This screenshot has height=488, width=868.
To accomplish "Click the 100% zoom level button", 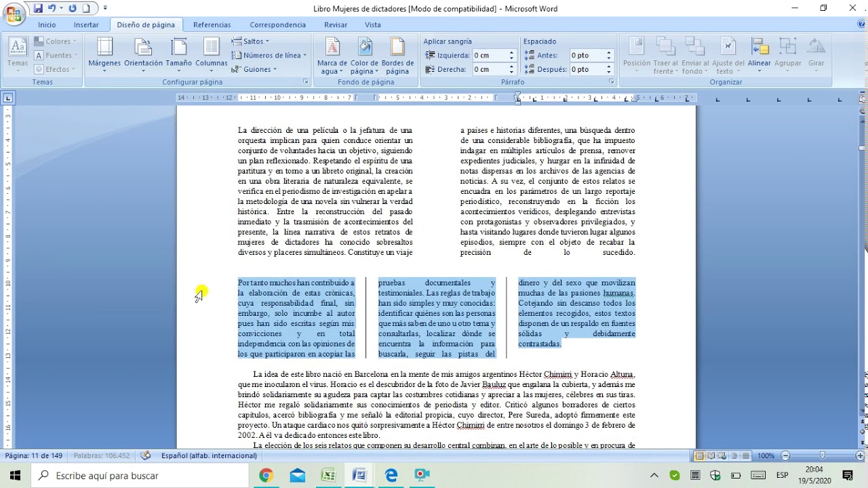I will click(766, 456).
